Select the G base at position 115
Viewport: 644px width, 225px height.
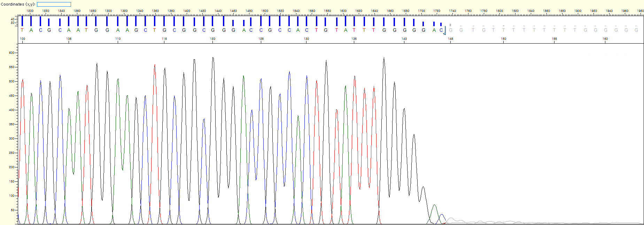[164, 30]
